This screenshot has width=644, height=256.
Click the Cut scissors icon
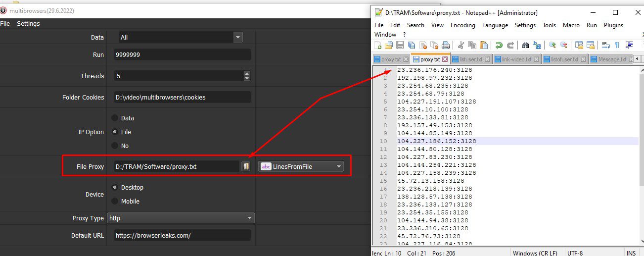461,45
